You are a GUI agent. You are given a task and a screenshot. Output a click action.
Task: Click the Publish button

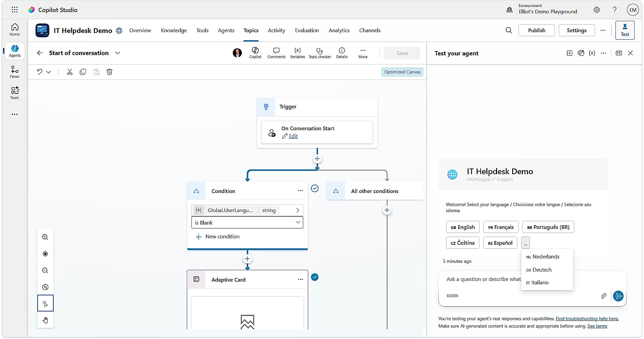click(x=536, y=30)
